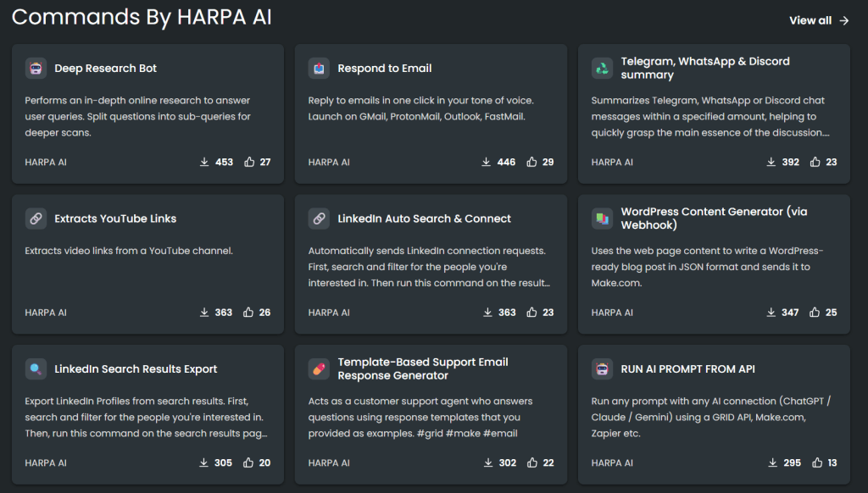Like the Extracts YouTube Links command
The image size is (868, 493).
(x=248, y=313)
